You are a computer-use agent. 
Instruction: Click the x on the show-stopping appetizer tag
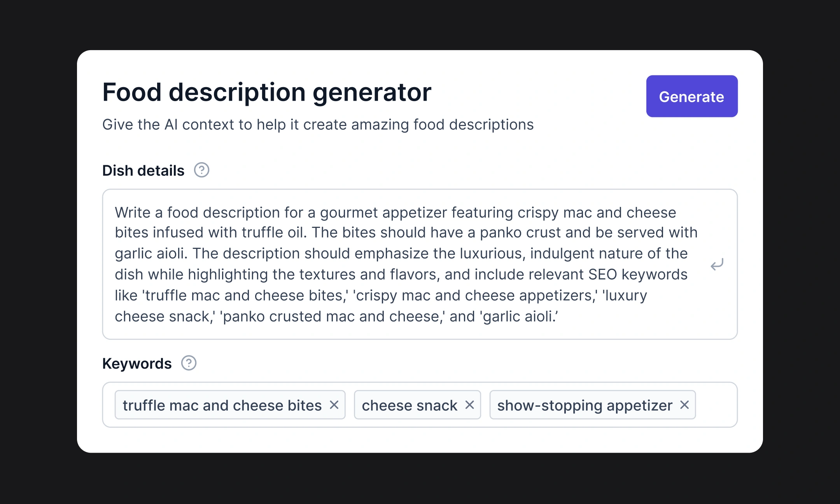(685, 405)
